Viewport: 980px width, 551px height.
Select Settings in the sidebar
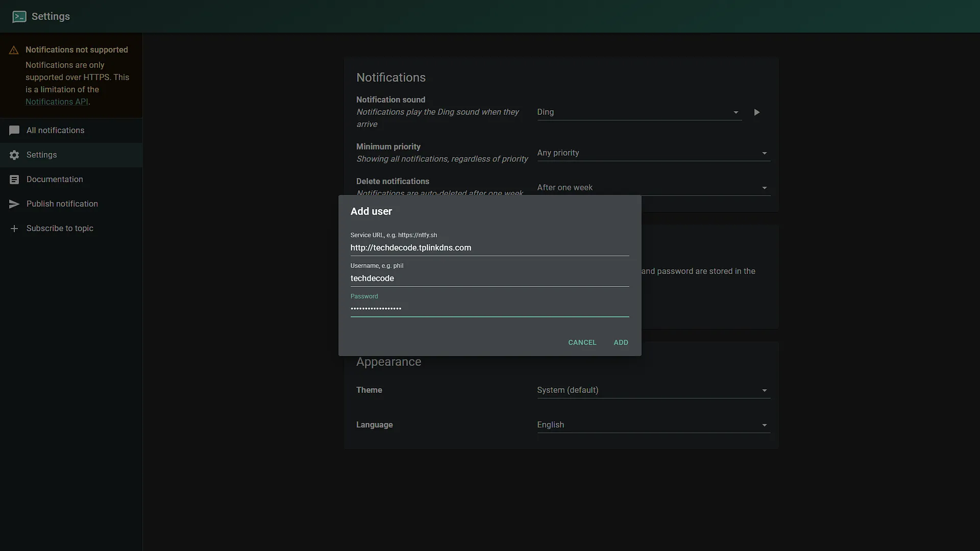[71, 155]
